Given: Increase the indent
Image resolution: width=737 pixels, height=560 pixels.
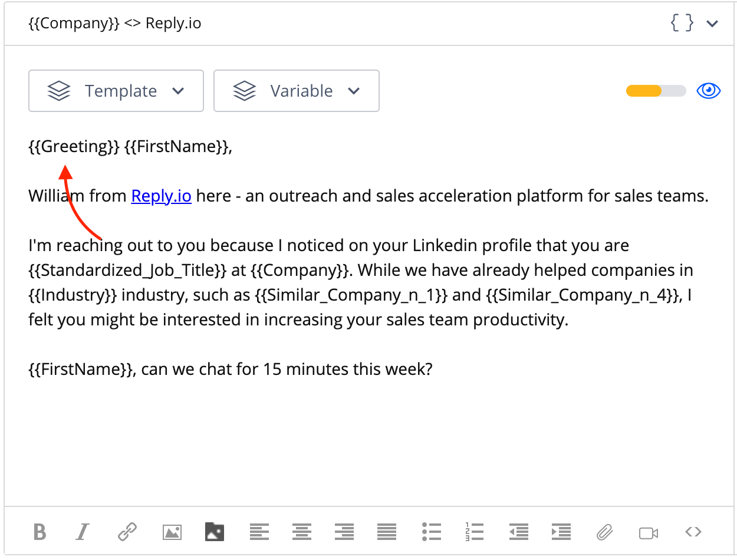Looking at the screenshot, I should tap(561, 532).
